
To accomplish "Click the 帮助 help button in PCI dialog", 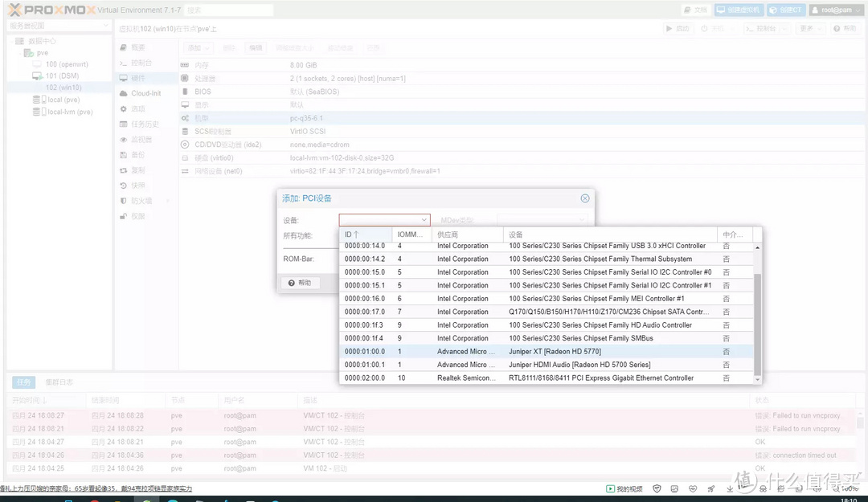I will [x=300, y=283].
